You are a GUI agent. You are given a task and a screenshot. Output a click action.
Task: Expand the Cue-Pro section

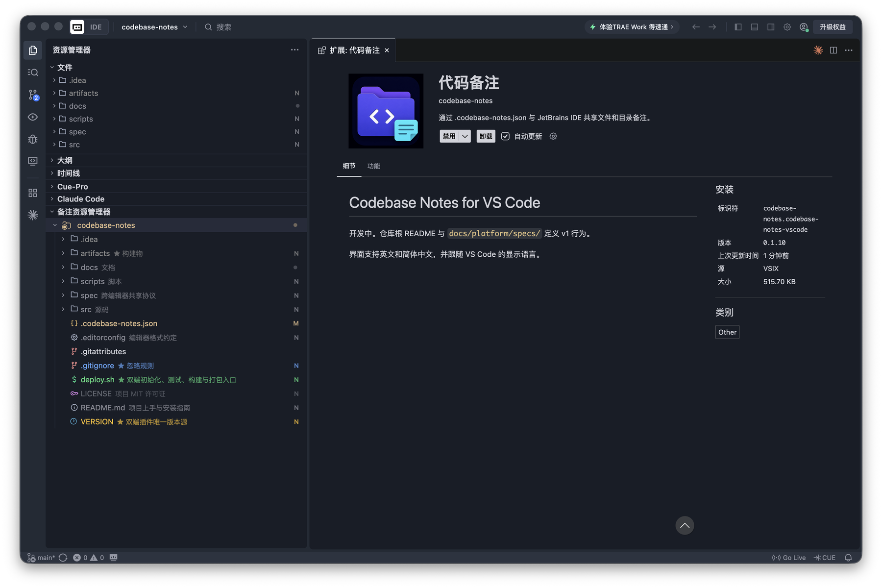click(x=176, y=186)
